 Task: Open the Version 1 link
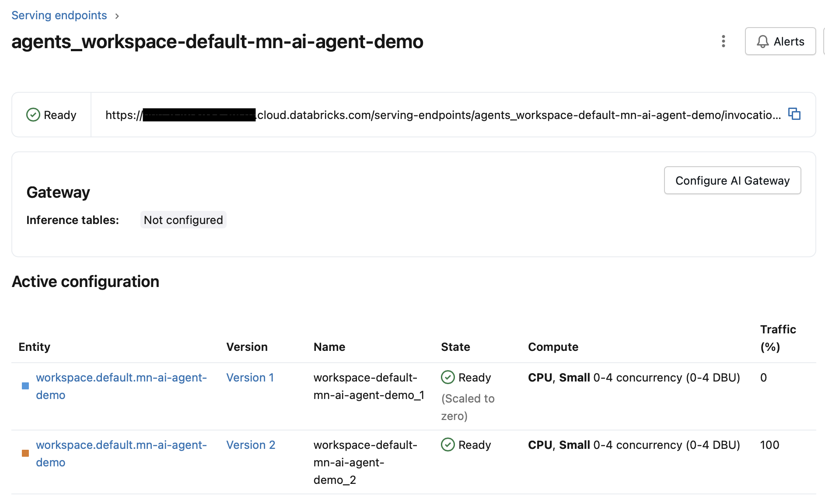[x=250, y=378]
